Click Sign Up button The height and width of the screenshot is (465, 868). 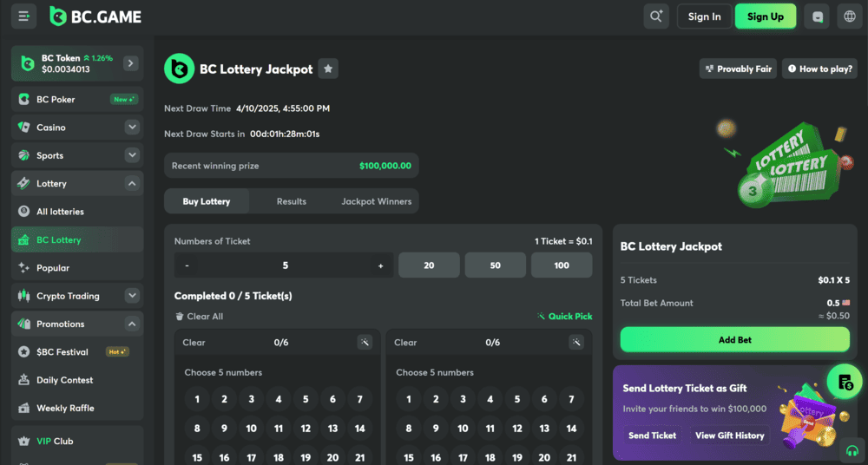point(766,16)
